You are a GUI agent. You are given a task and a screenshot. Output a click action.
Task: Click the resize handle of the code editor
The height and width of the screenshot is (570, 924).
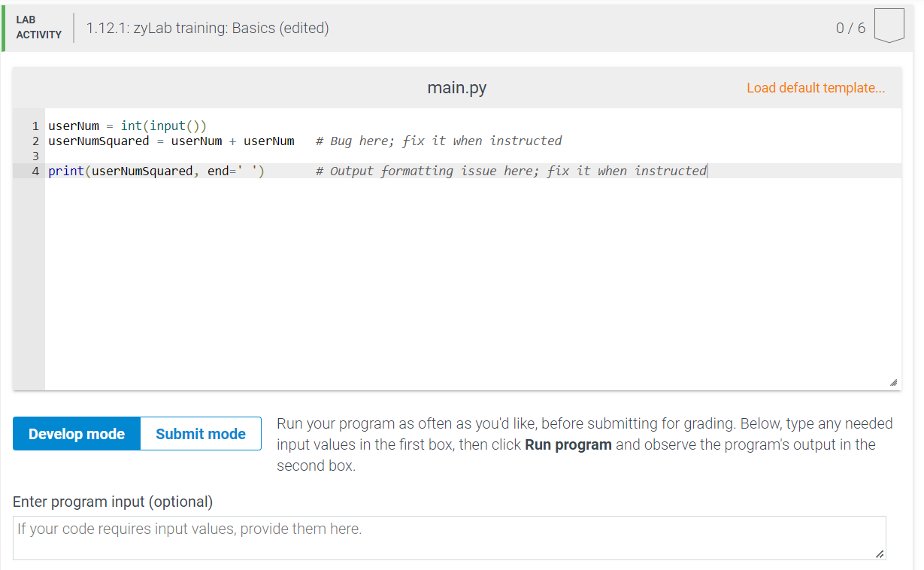[894, 383]
